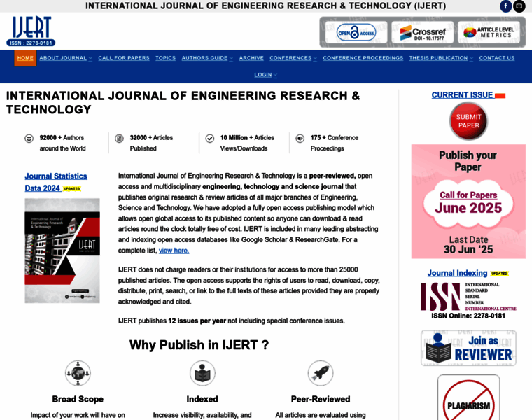
Task: Click the IJERT logo
Action: [x=31, y=31]
